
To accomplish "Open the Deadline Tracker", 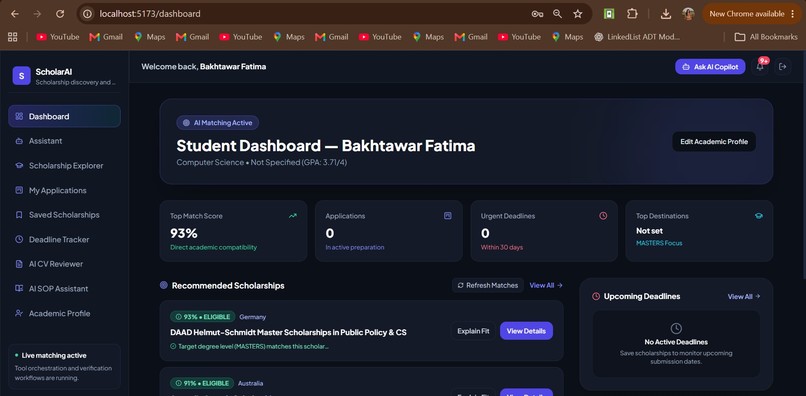I will pyautogui.click(x=64, y=239).
